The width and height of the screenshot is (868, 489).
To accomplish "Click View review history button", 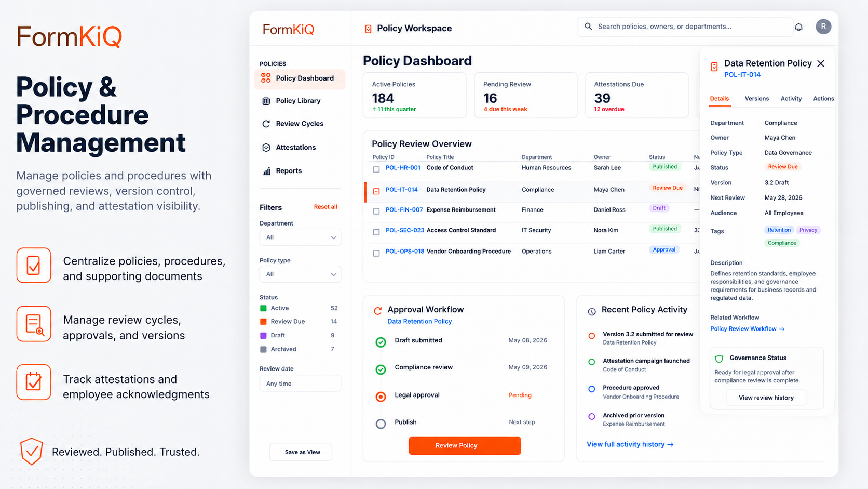I will coord(766,398).
